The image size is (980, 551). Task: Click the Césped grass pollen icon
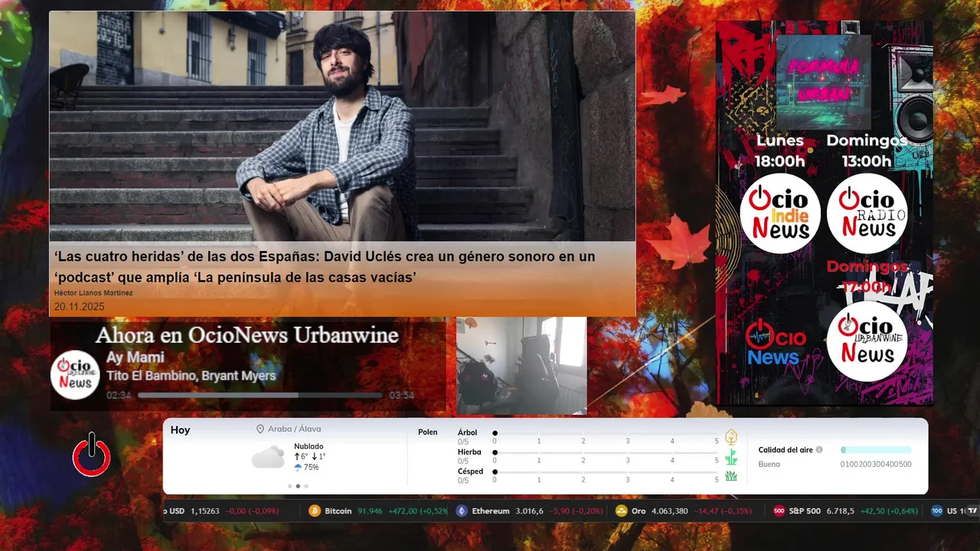pyautogui.click(x=731, y=476)
